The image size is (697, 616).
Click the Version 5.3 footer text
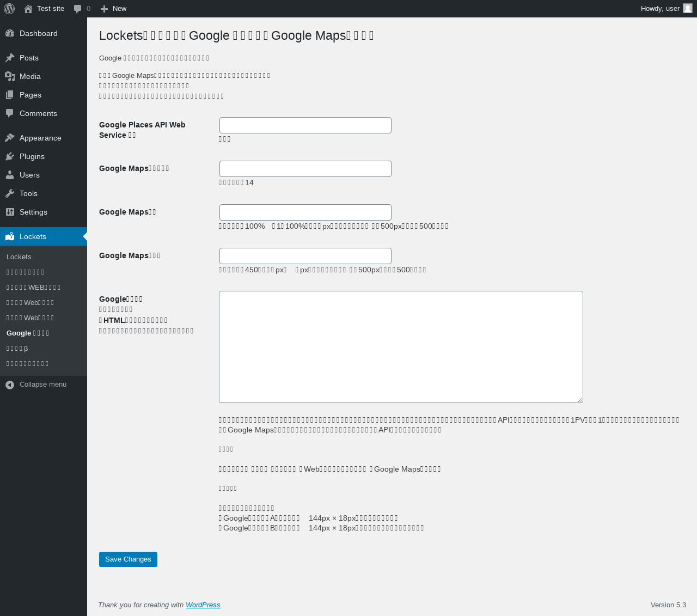click(x=668, y=605)
